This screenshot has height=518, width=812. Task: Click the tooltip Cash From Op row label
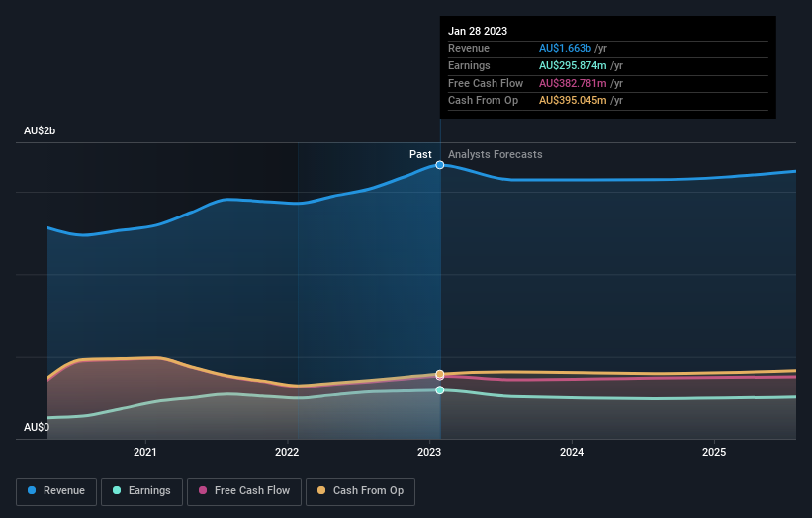484,101
